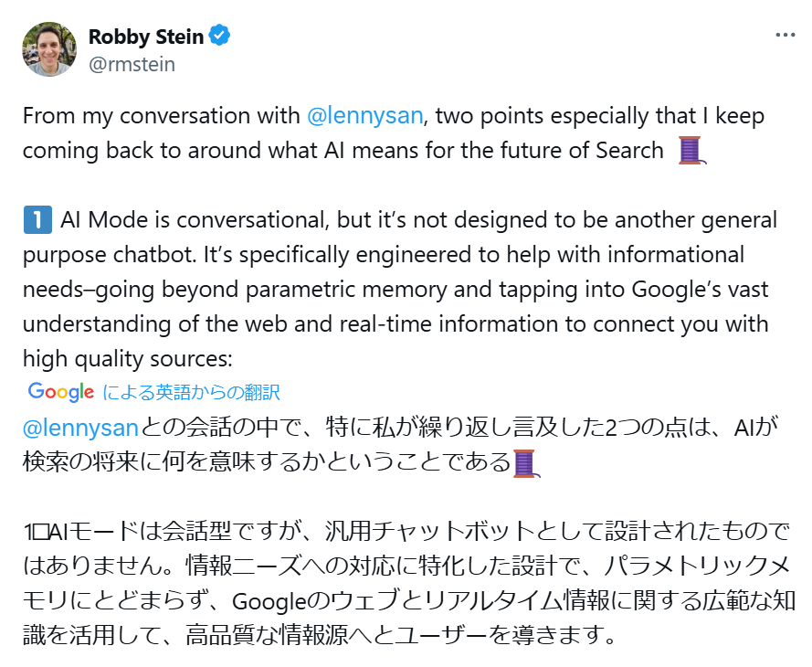Open the @rmstein handle
This screenshot has width=812, height=667.
click(132, 64)
